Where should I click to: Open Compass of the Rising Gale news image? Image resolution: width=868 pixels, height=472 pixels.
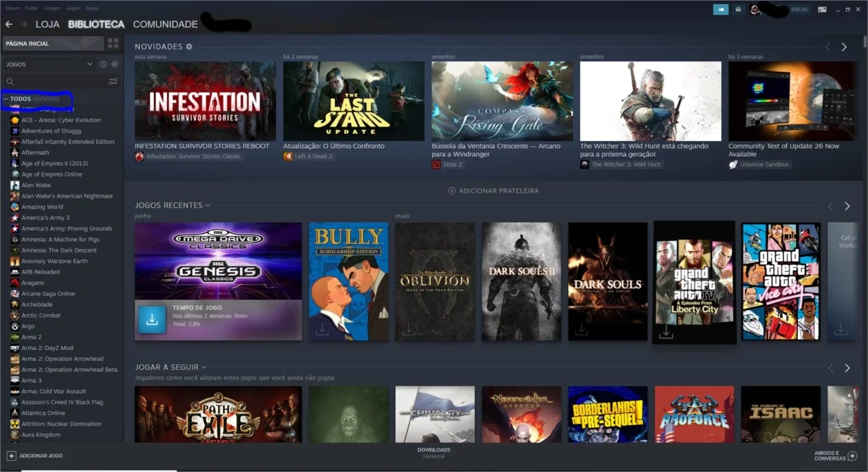(502, 101)
